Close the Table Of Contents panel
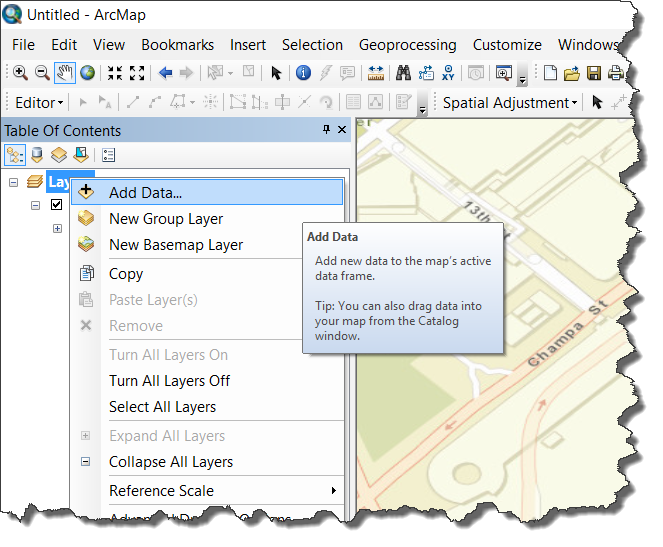 (342, 129)
